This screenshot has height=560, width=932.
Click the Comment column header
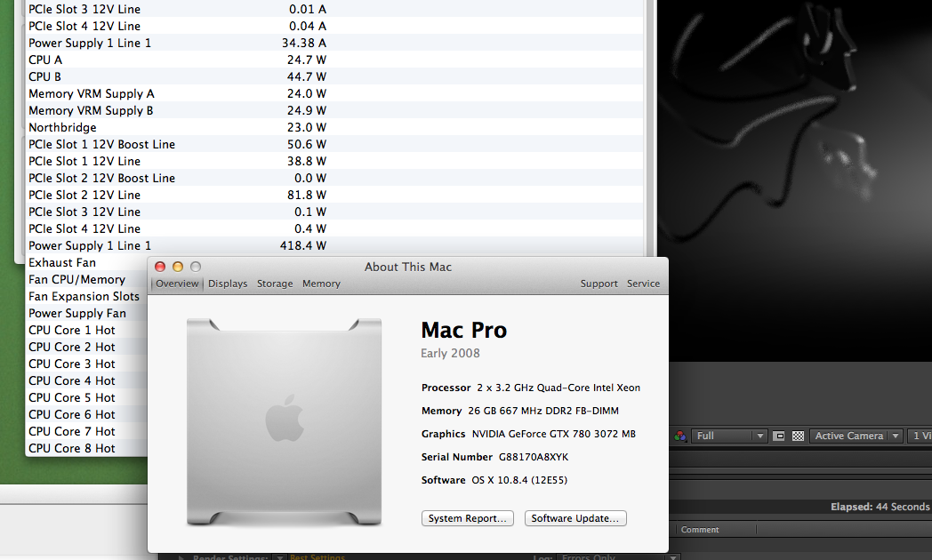click(700, 530)
